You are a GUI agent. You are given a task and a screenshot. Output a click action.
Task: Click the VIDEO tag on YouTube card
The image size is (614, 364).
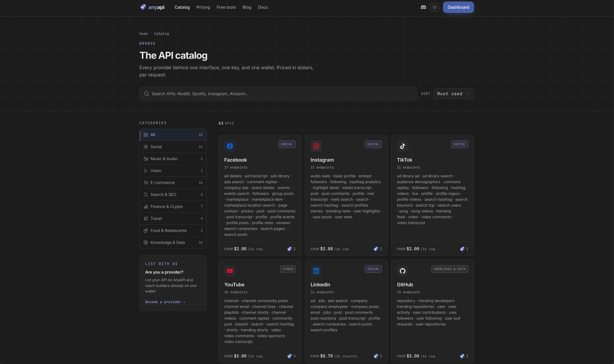(x=288, y=269)
